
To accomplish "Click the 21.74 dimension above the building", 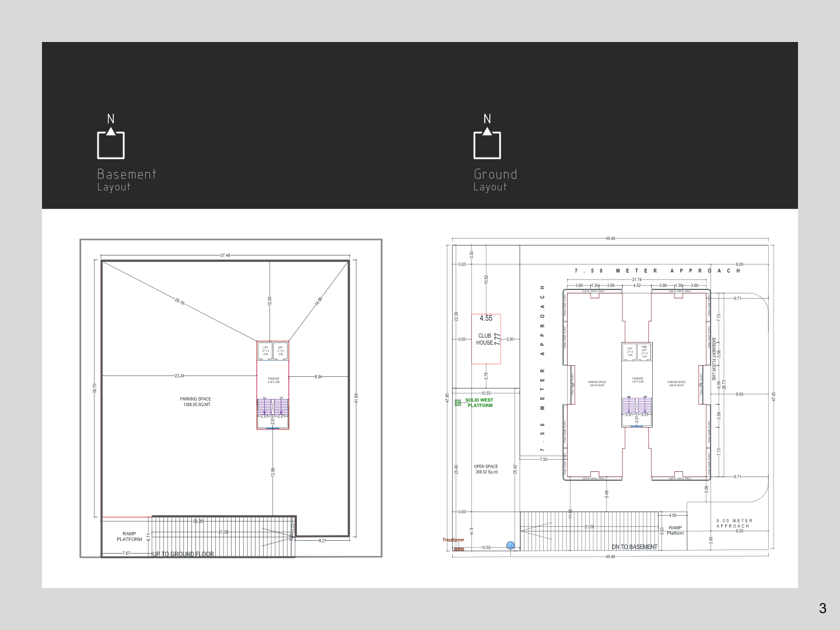I will point(637,280).
